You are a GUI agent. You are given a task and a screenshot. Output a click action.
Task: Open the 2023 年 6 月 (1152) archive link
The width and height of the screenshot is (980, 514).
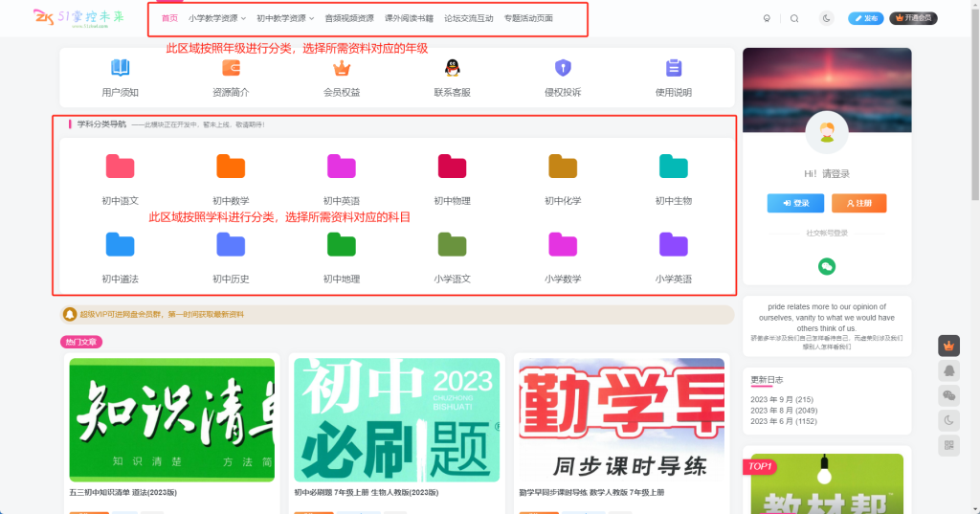point(784,421)
